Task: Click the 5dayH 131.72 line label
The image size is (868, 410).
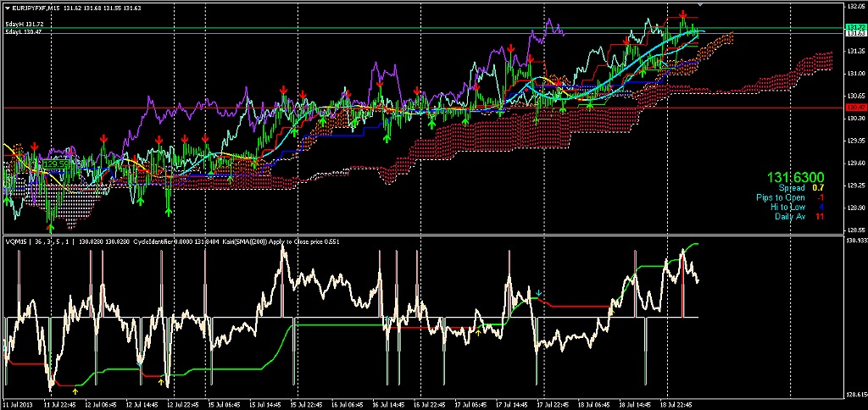Action: click(24, 25)
